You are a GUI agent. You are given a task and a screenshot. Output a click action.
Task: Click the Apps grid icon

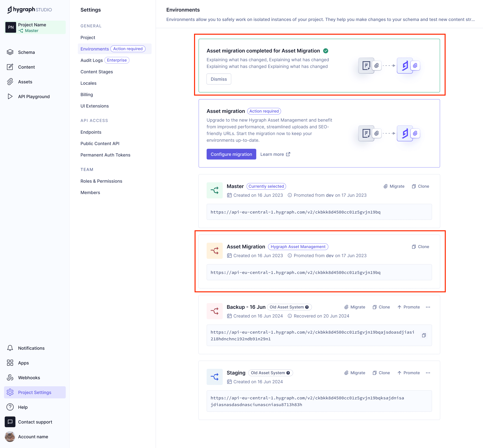(x=10, y=363)
